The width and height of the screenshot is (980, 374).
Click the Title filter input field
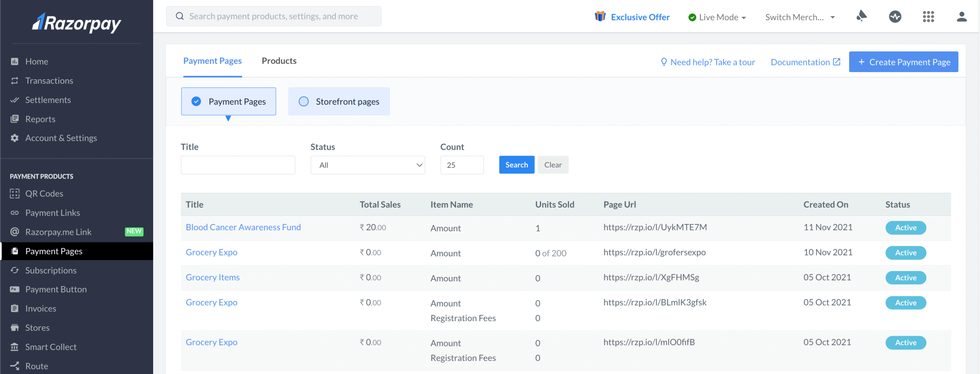point(238,165)
